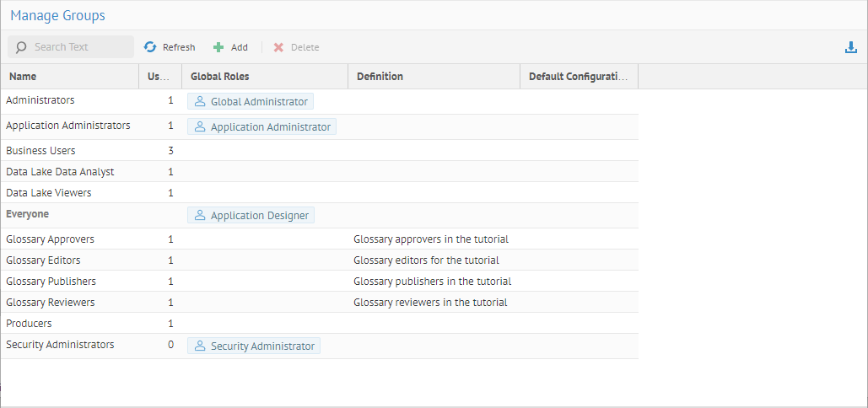Select the Producers group row
868x408 pixels.
coord(29,324)
